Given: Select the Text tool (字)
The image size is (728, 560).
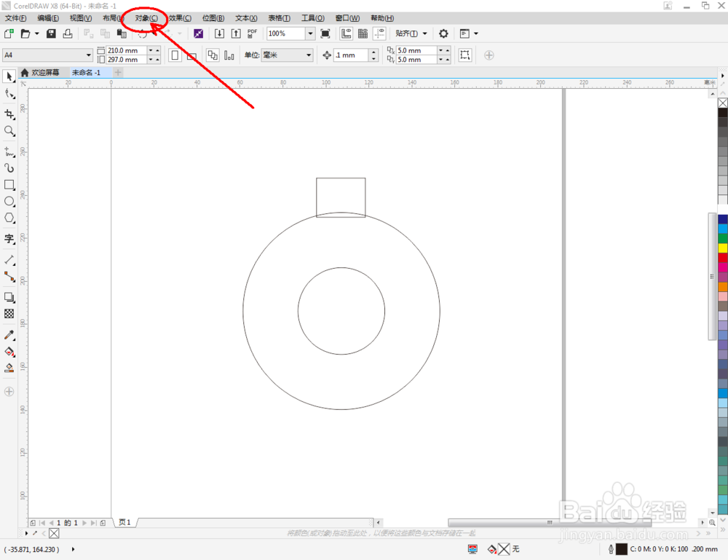Looking at the screenshot, I should coord(9,239).
